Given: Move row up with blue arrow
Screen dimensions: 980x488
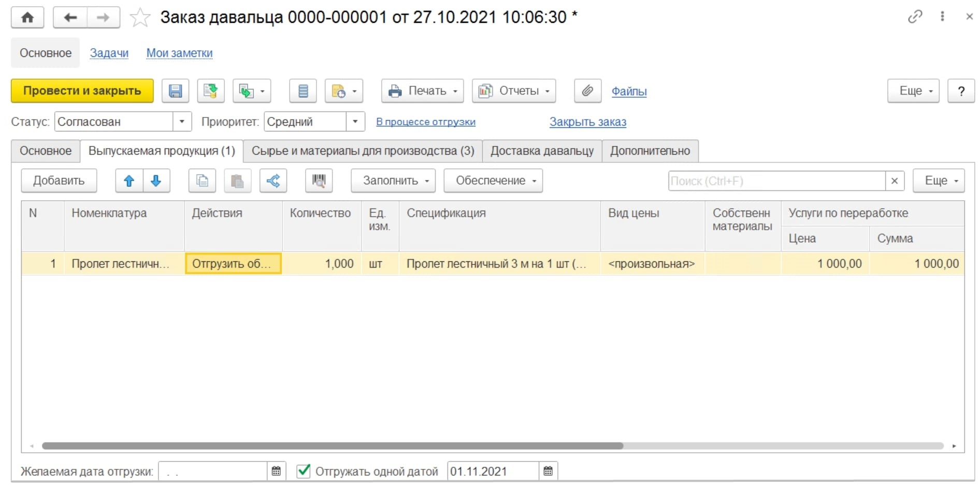Looking at the screenshot, I should coord(129,181).
